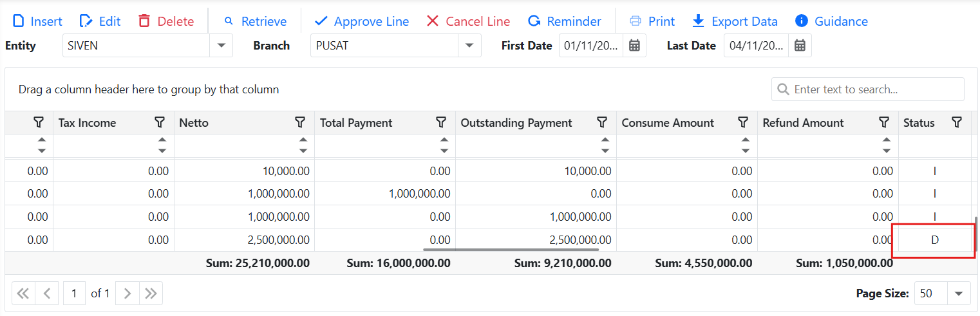This screenshot has height=316, width=980.
Task: Click the horizontal grid scrollbar
Action: click(x=511, y=250)
